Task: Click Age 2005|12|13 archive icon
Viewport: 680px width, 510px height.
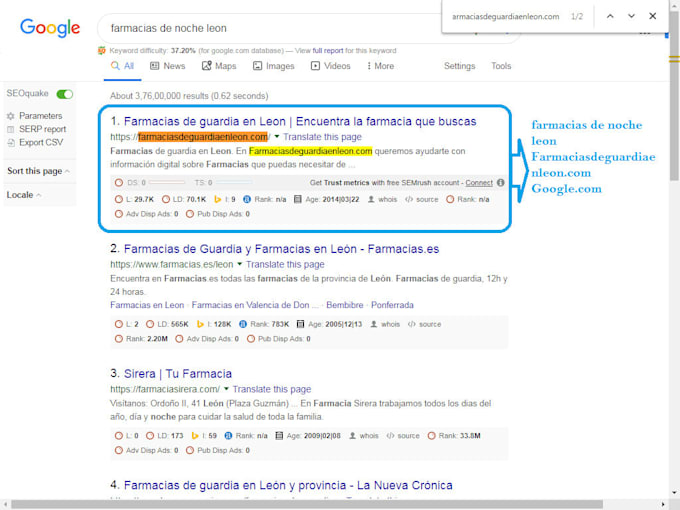Action: (300, 324)
